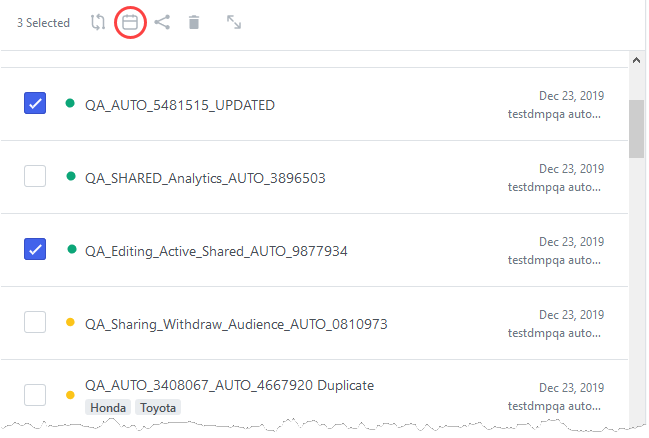Click the 3 Selected label
This screenshot has height=438, width=649.
43,23
